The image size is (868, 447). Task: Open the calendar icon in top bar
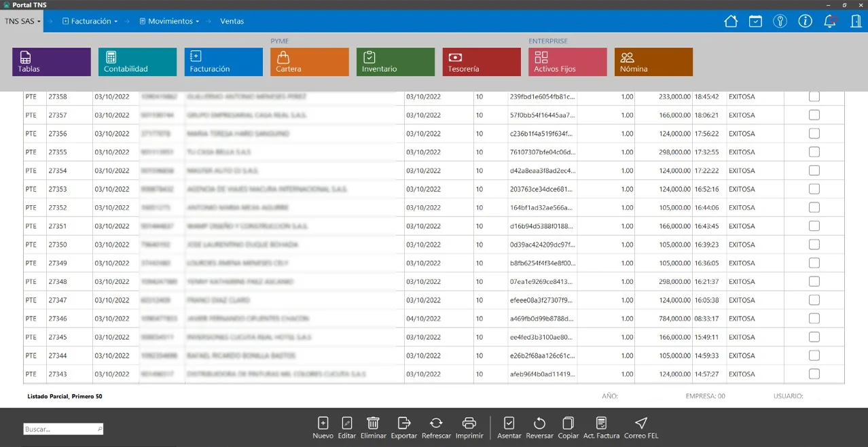coord(755,21)
